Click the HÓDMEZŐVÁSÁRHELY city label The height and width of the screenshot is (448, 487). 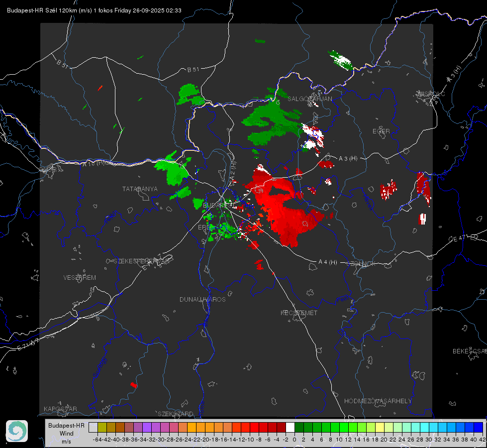pos(378,401)
